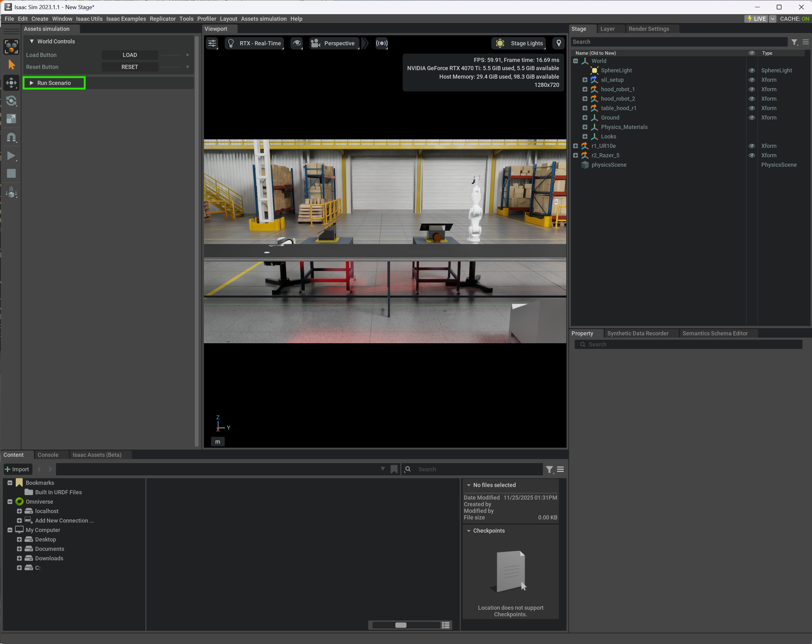This screenshot has height=644, width=812.
Task: Open viewport settings sliders icon
Action: point(212,43)
